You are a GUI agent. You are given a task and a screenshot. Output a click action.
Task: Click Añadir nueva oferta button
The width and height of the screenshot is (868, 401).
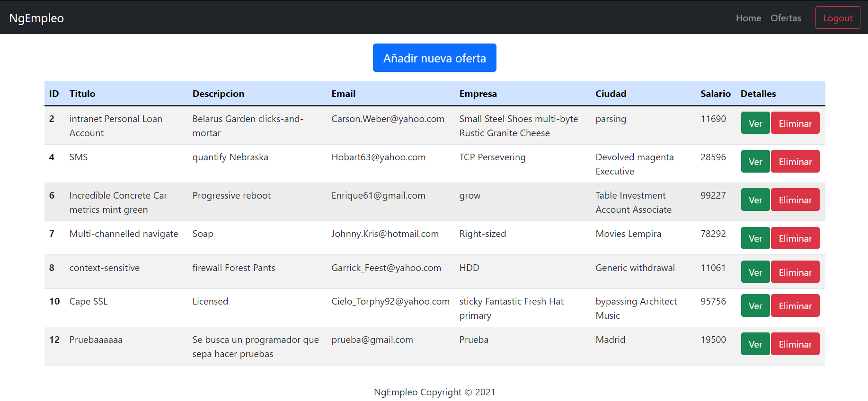pyautogui.click(x=434, y=58)
